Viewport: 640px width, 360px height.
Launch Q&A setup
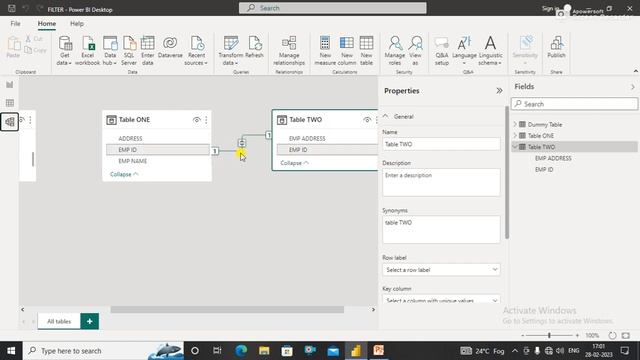point(442,51)
